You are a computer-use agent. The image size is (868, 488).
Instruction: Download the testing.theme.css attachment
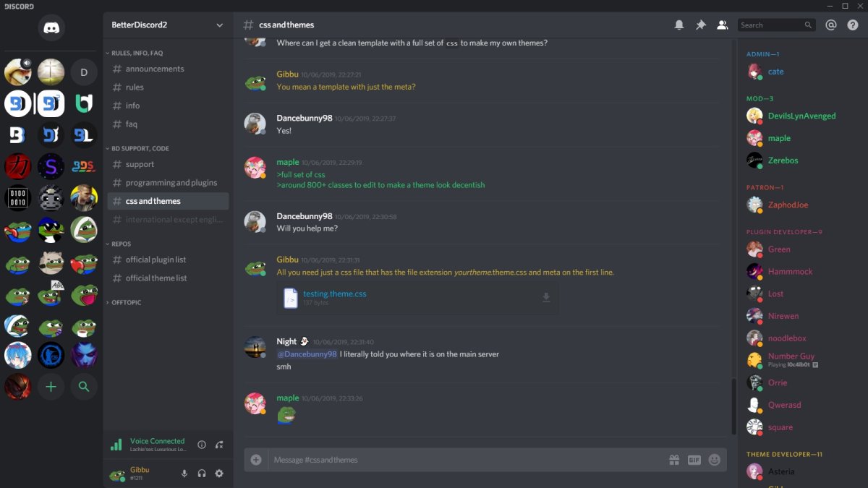(x=547, y=297)
